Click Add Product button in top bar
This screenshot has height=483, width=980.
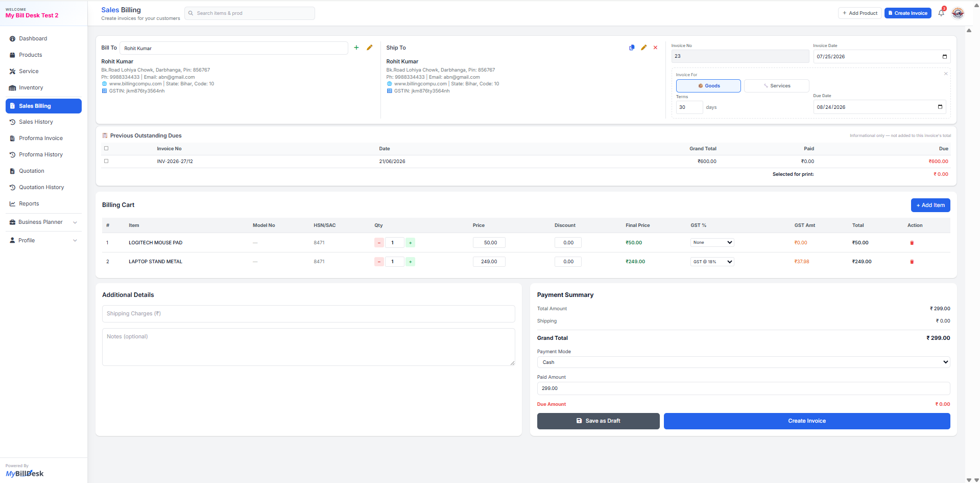click(860, 13)
